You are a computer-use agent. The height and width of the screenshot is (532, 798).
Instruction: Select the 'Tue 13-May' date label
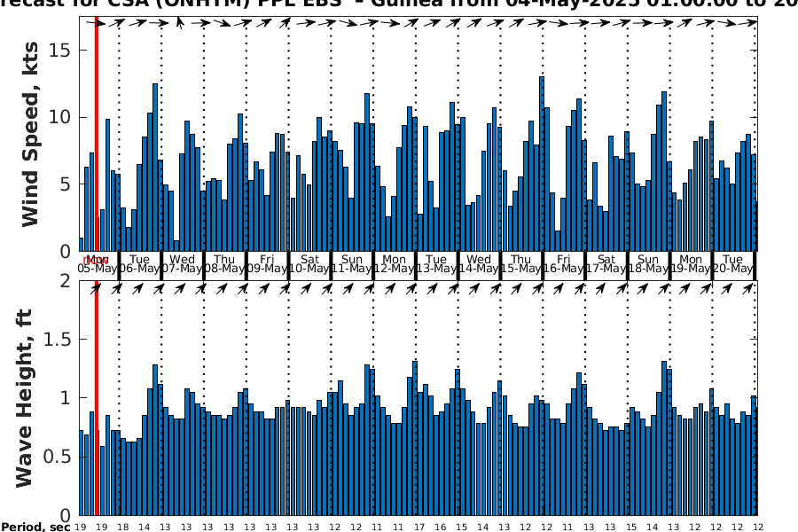point(436,263)
